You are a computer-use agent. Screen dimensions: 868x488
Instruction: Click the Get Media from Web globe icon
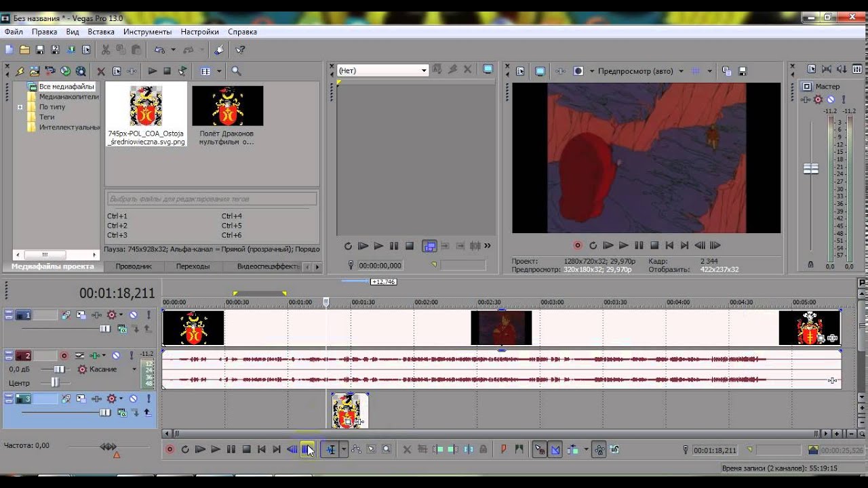[x=65, y=70]
